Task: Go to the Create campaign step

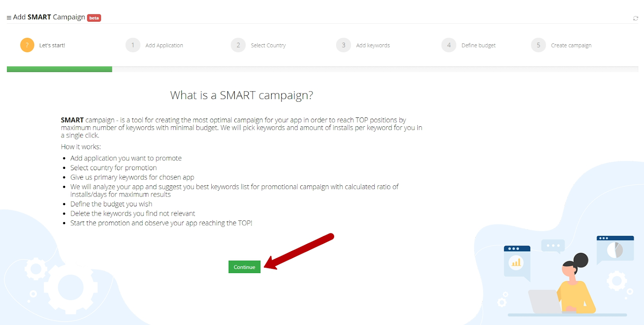Action: click(x=571, y=45)
